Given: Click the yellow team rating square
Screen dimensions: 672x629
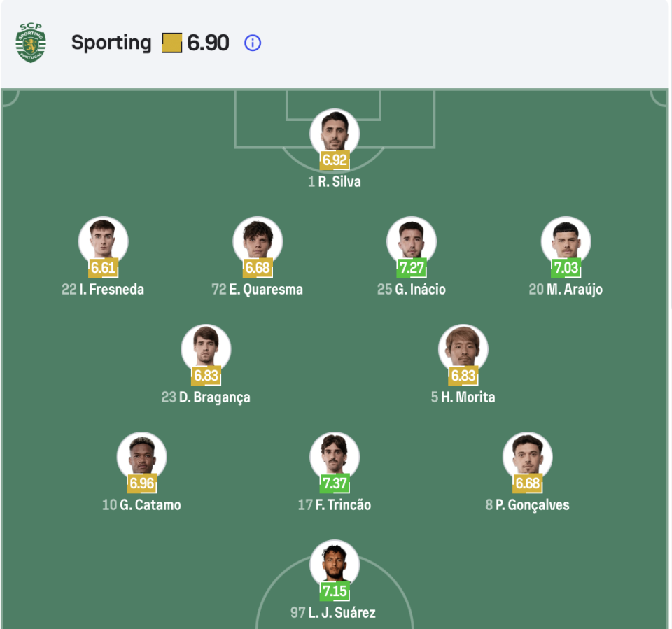Looking at the screenshot, I should pyautogui.click(x=171, y=43).
